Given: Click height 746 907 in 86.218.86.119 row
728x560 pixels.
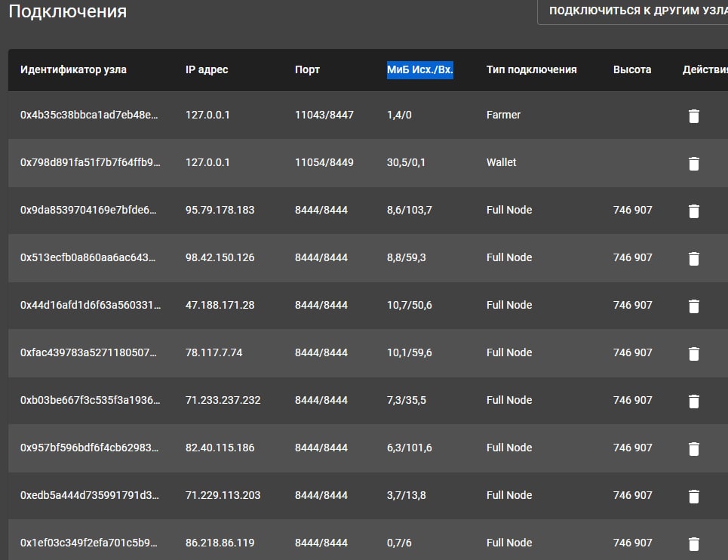Looking at the screenshot, I should pos(632,543).
